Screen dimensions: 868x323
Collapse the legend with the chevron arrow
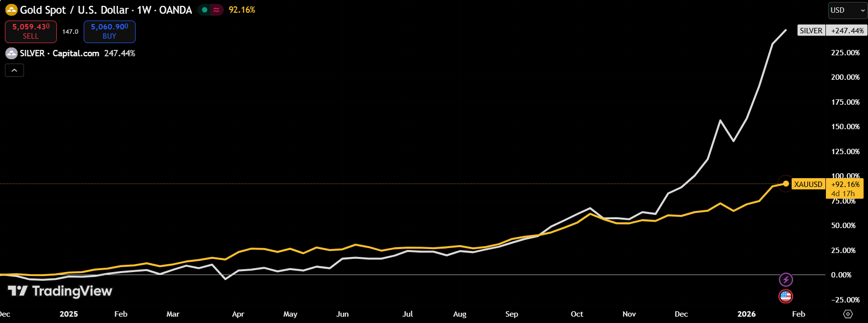[14, 70]
